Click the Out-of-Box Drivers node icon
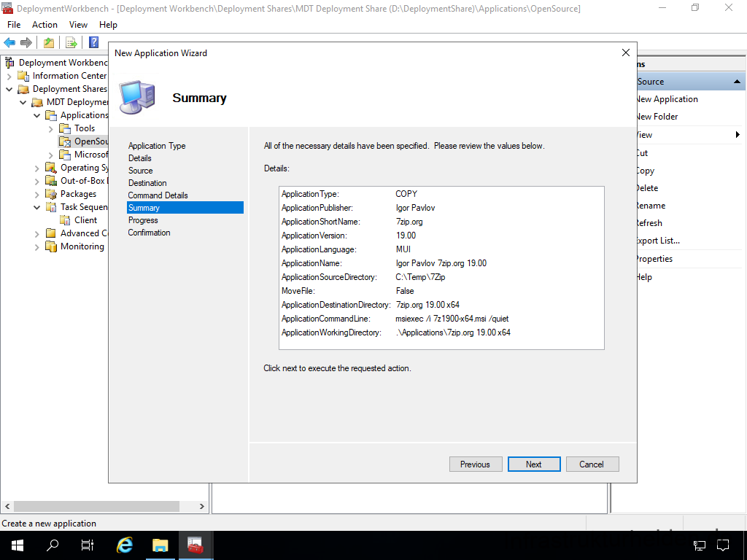Image resolution: width=747 pixels, height=560 pixels. coord(51,181)
